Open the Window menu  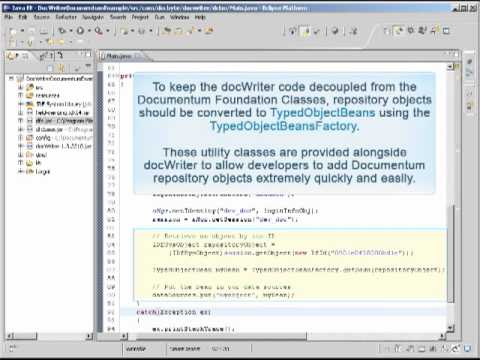point(180,17)
